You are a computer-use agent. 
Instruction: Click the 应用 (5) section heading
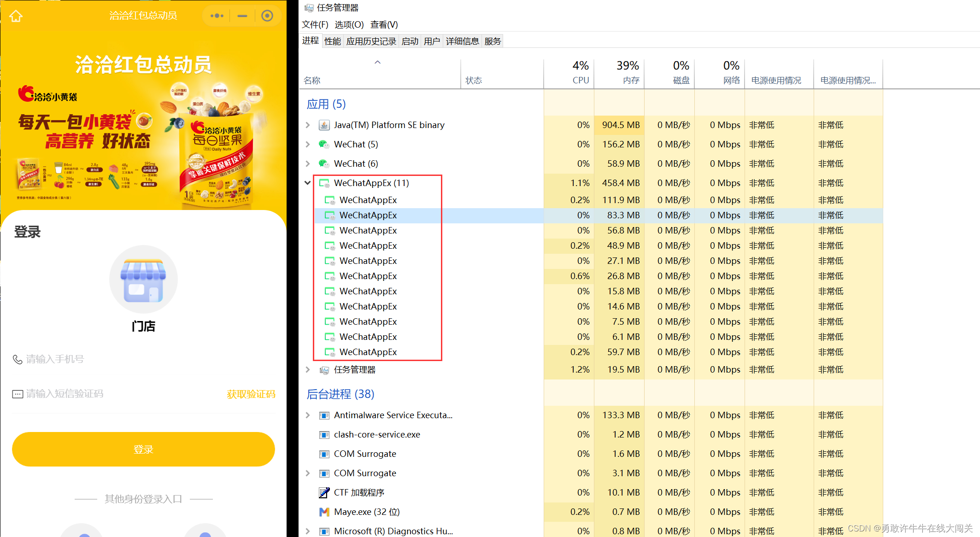point(326,104)
